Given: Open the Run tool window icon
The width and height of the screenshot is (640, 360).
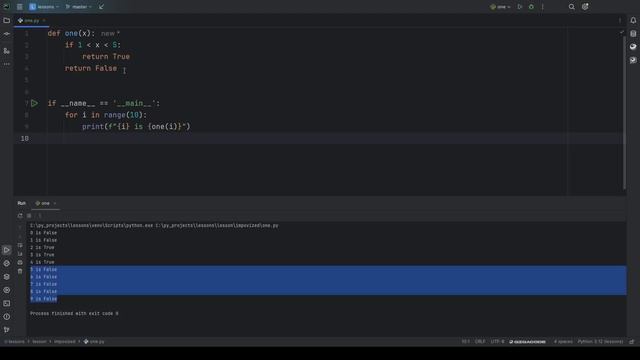Looking at the screenshot, I should [7, 250].
